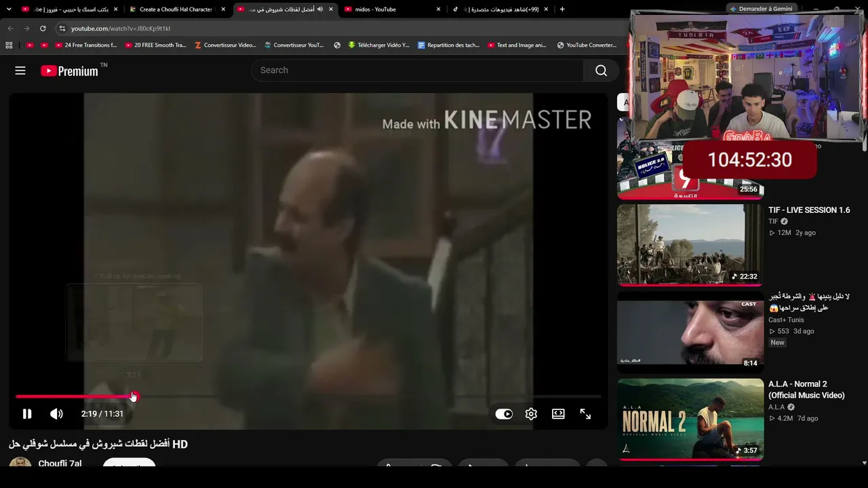Open 24 Free Transitions bookmark
Screen dimensions: 868x488
tap(86, 45)
